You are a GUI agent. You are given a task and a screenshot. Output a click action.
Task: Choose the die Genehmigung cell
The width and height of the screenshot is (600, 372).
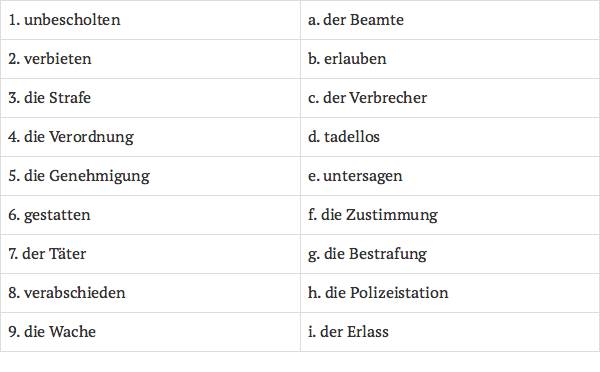coord(150,176)
